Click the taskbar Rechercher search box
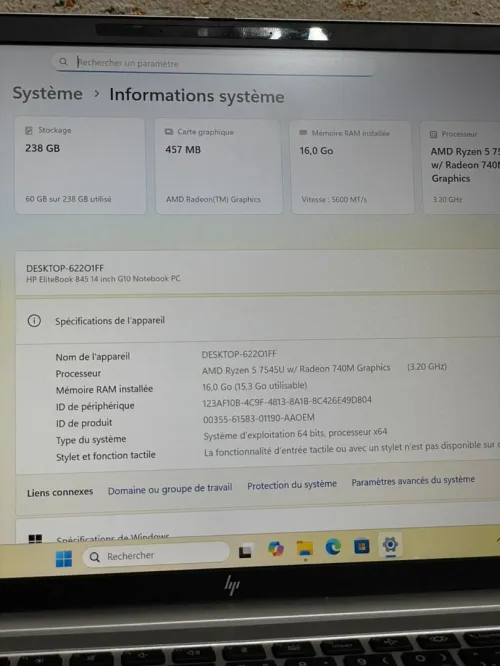 [156, 555]
